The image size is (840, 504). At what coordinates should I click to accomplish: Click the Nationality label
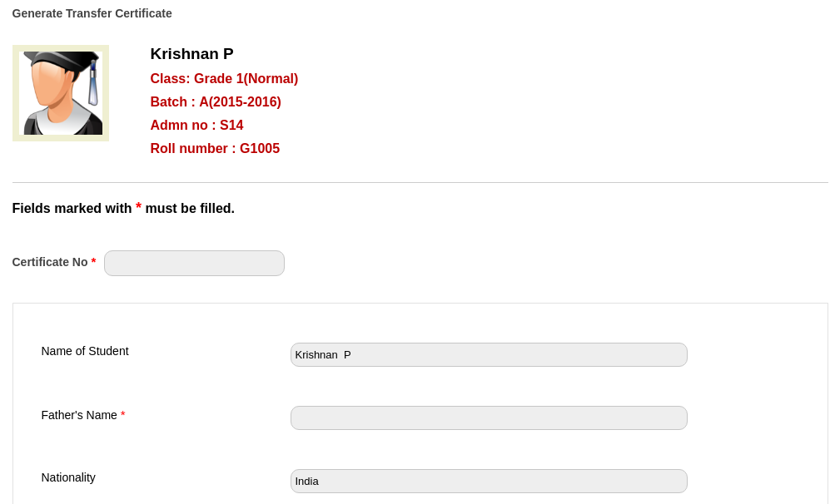(68, 477)
